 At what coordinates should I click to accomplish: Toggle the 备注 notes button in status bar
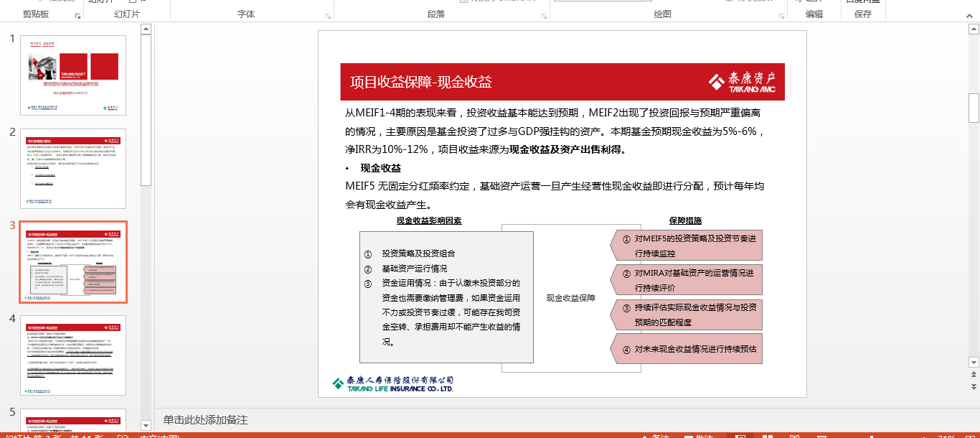point(654,437)
